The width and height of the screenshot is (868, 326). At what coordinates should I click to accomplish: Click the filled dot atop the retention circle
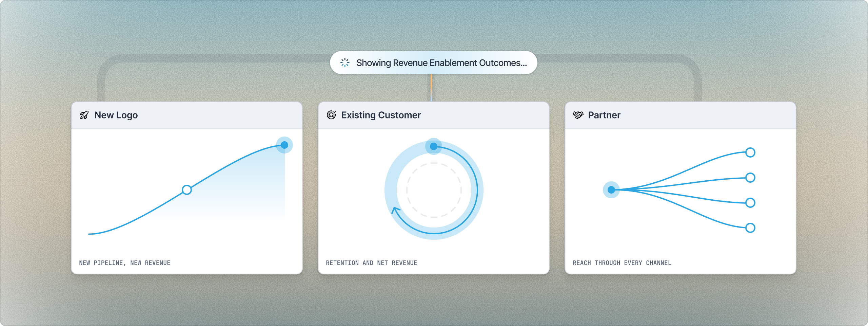(434, 146)
